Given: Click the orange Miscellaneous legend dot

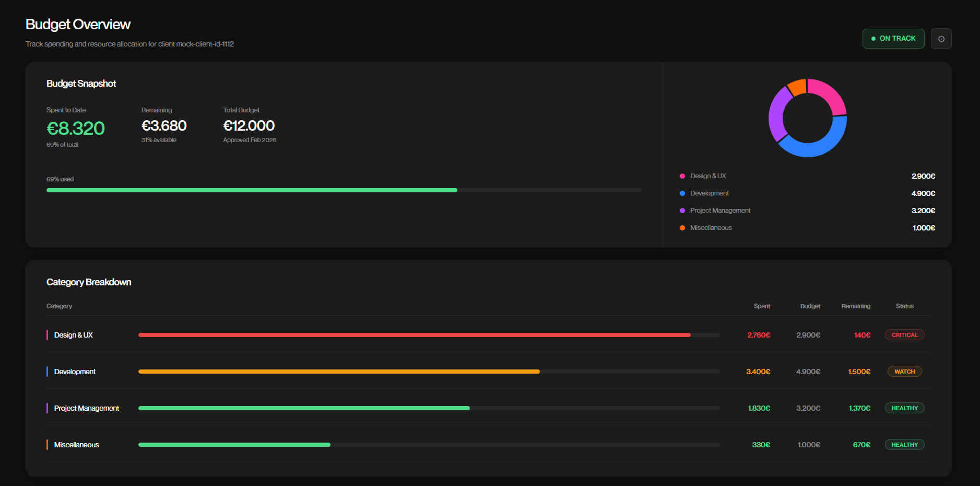Looking at the screenshot, I should coord(682,228).
